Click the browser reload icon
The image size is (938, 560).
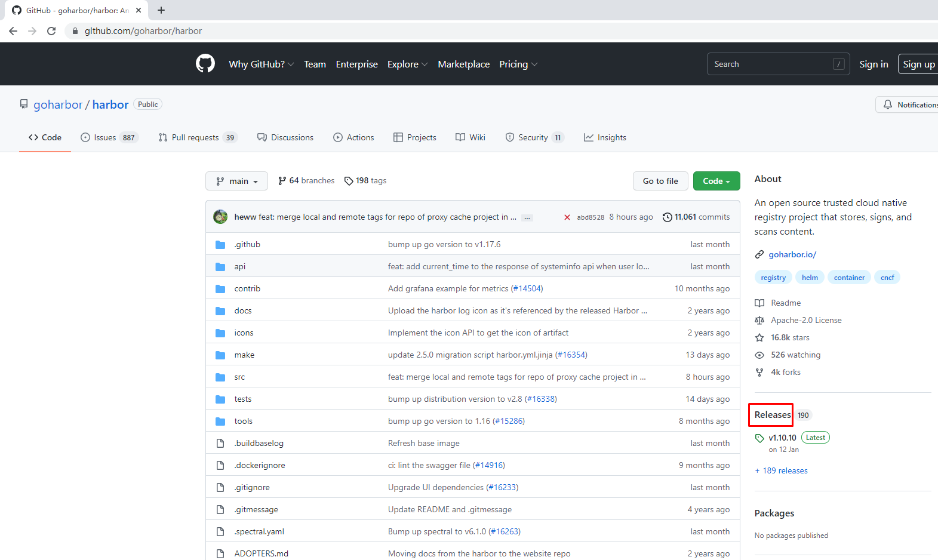pos(51,31)
